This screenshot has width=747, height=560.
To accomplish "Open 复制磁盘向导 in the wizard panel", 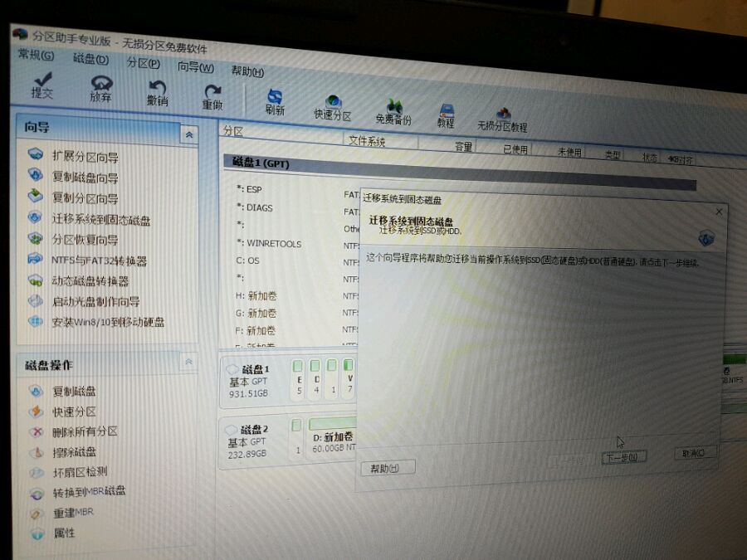I will 73,176.
